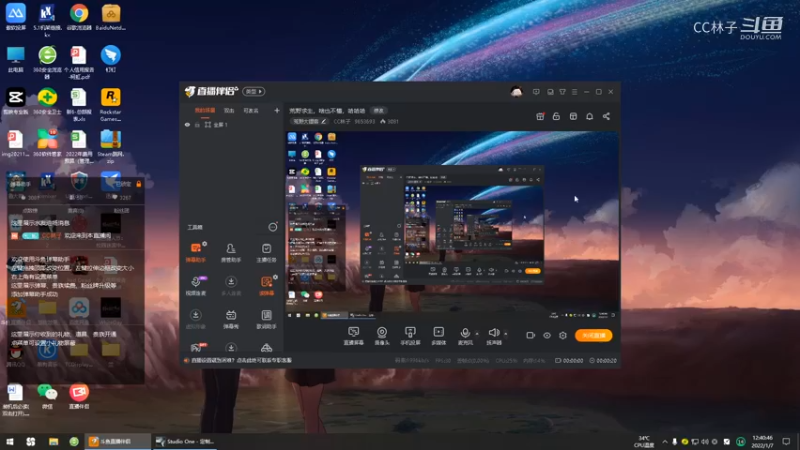800x450 pixels.
Task: Open the notifications bell icon
Action: (589, 116)
